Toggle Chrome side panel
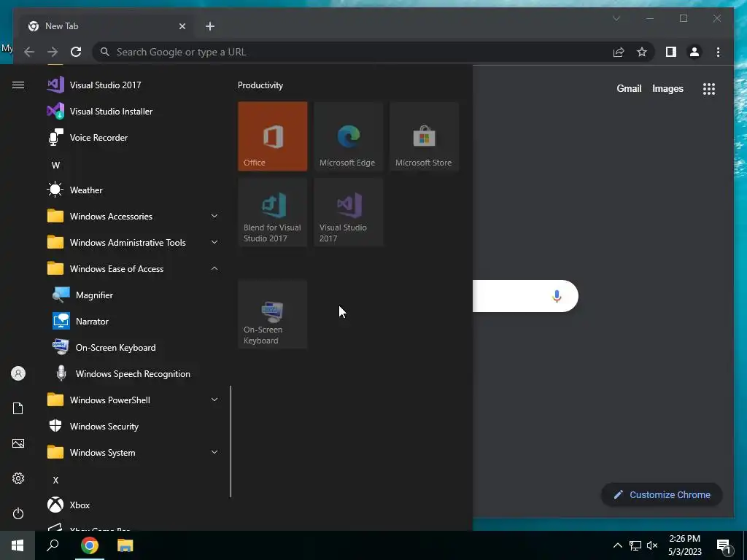 [671, 52]
